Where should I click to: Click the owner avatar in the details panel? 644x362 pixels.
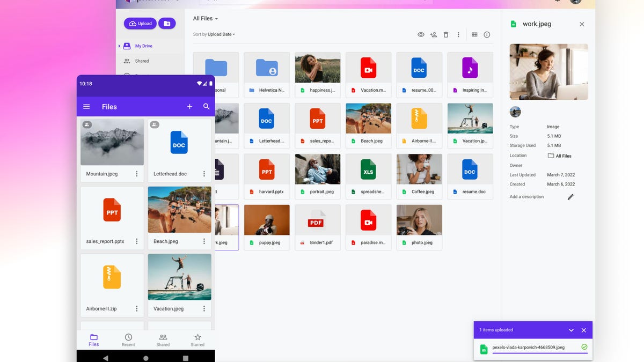(x=515, y=112)
